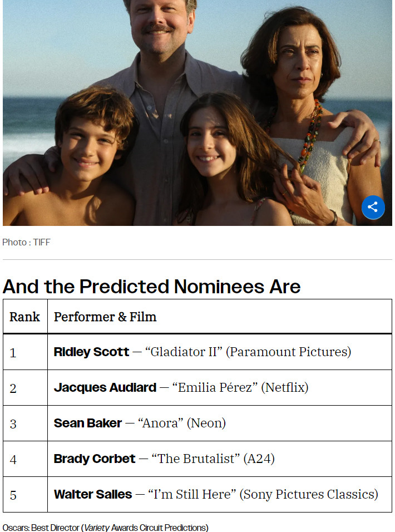This screenshot has height=532, width=395.
Task: Click the blue share icon on photo
Action: (373, 207)
